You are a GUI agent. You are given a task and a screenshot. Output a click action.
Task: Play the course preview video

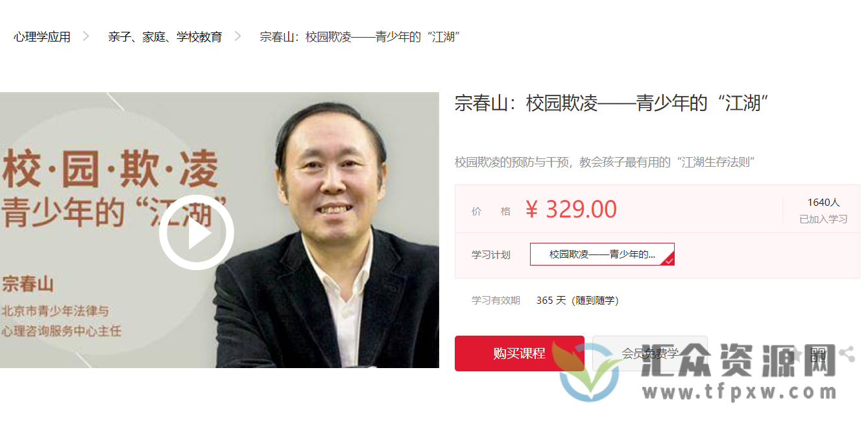tap(197, 232)
